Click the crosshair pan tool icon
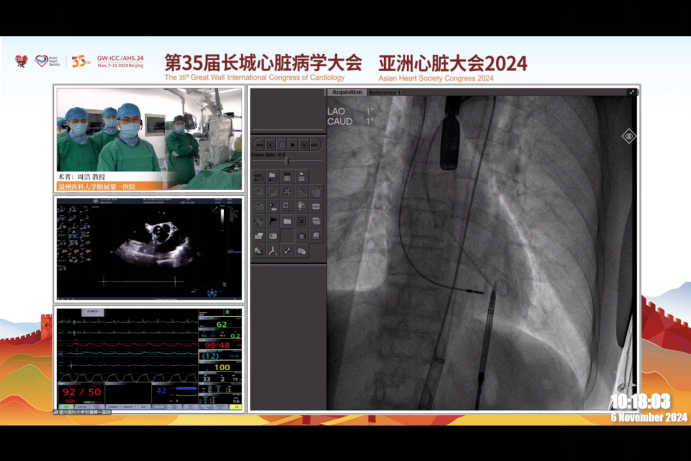 click(x=287, y=191)
